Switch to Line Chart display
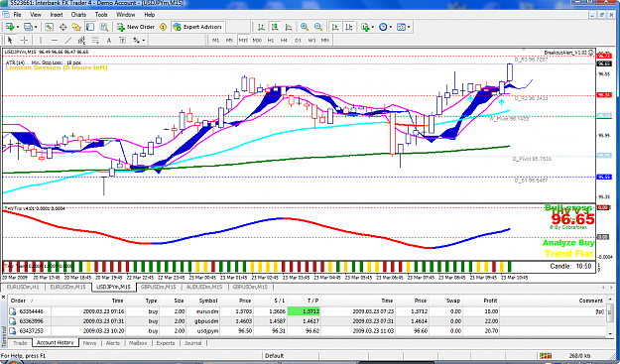Viewport: 620px width, 364px height. click(289, 27)
